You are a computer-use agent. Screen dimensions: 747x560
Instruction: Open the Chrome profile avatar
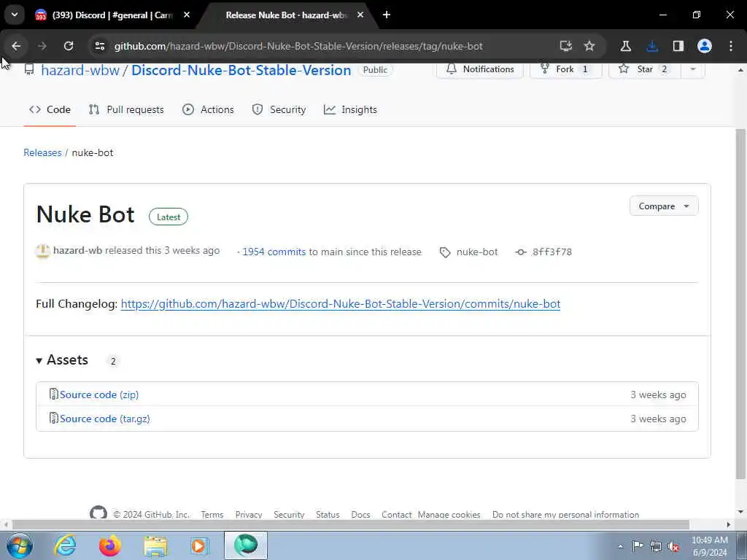pos(704,46)
